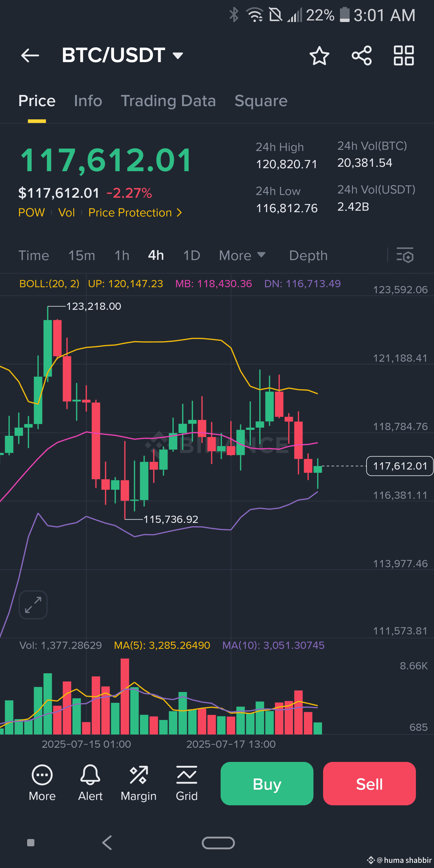Tap the red Sell button
Image resolution: width=434 pixels, height=868 pixels.
point(369,783)
